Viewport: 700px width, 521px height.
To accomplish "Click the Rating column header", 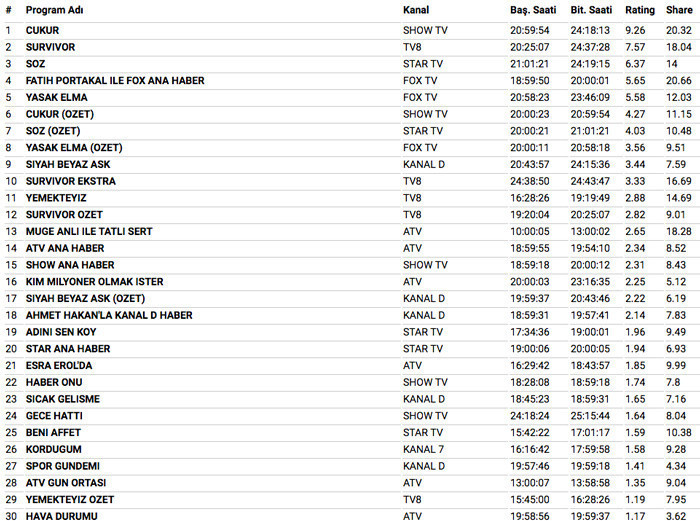I will click(640, 10).
